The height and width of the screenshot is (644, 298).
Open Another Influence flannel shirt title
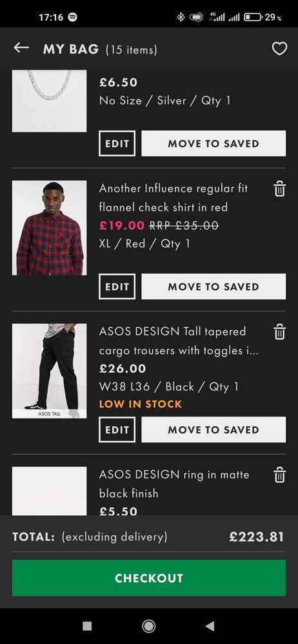[174, 198]
